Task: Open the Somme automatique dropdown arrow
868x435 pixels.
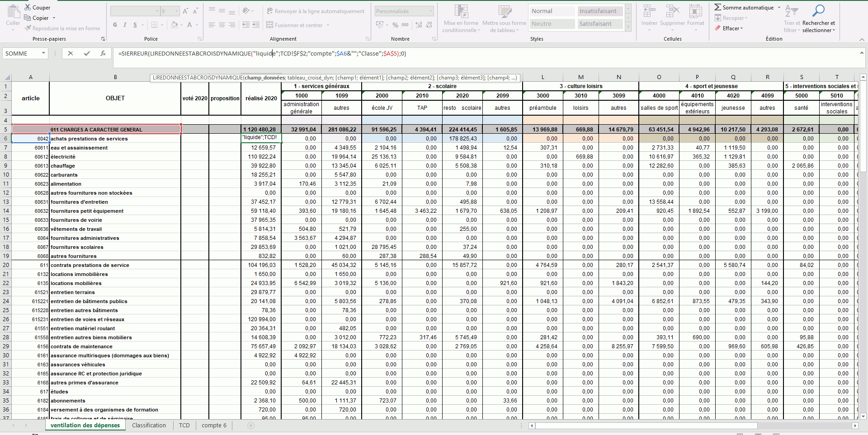Action: pyautogui.click(x=779, y=8)
